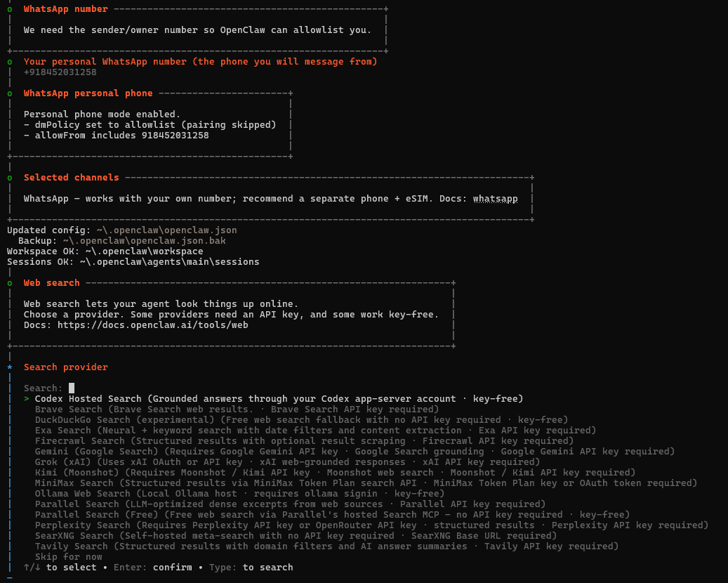Click the WhatsApp personal phone heading

pyautogui.click(x=88, y=93)
